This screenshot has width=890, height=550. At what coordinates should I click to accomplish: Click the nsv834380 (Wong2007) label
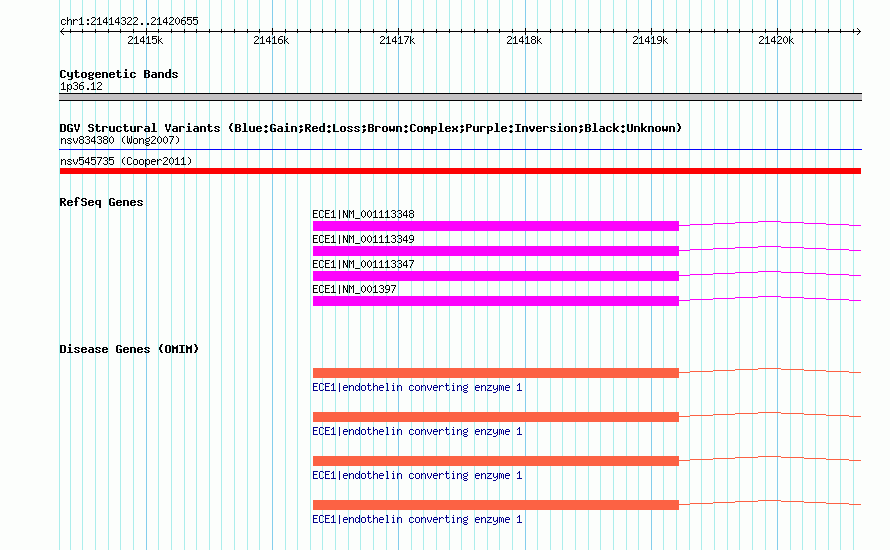tap(120, 140)
